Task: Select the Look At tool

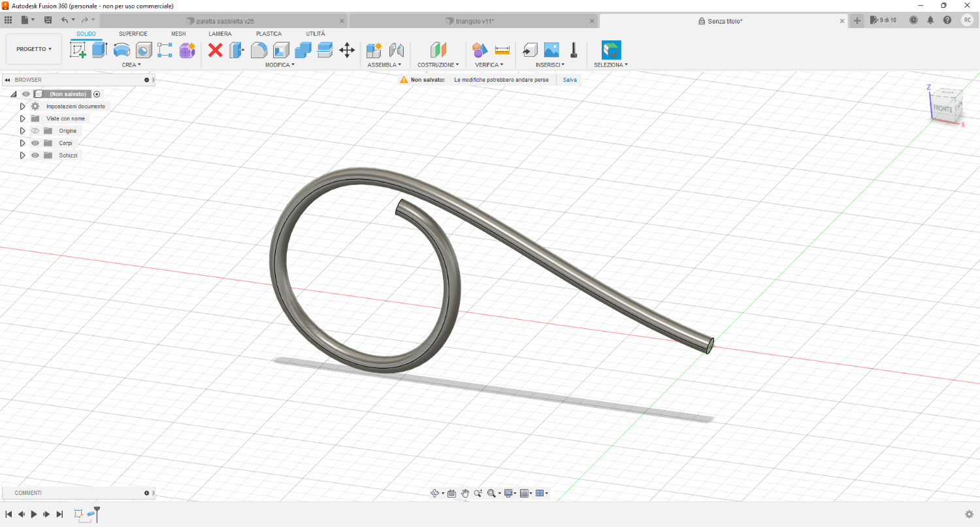Action: pos(451,494)
